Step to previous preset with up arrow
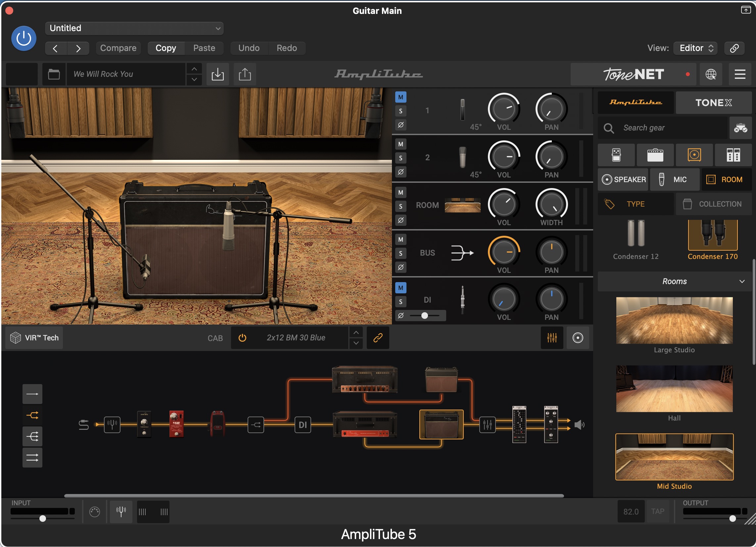The width and height of the screenshot is (756, 547). [194, 69]
